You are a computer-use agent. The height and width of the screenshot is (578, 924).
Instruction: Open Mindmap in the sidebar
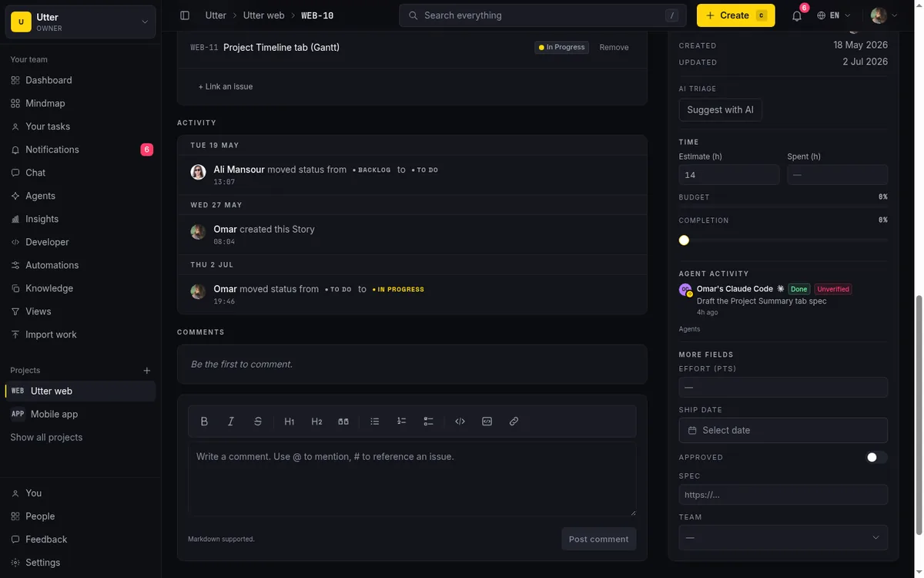[80, 103]
